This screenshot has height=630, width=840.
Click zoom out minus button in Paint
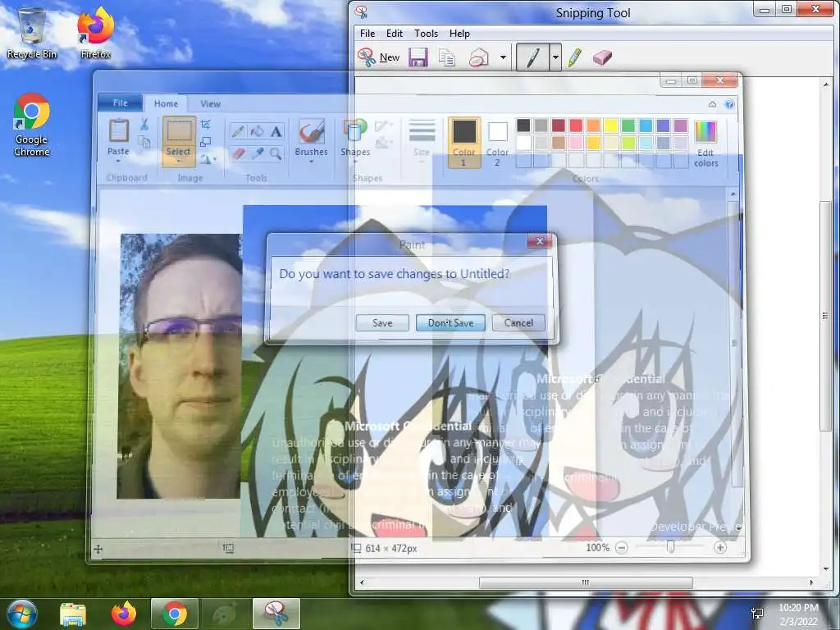[x=622, y=547]
